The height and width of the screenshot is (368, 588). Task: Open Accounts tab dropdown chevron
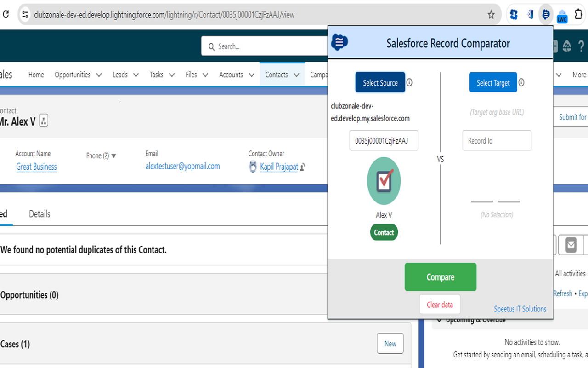pos(251,75)
